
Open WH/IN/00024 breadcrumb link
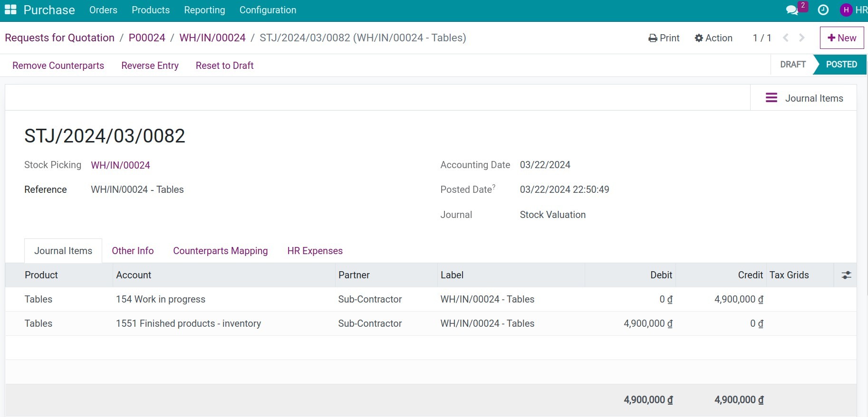(x=212, y=38)
